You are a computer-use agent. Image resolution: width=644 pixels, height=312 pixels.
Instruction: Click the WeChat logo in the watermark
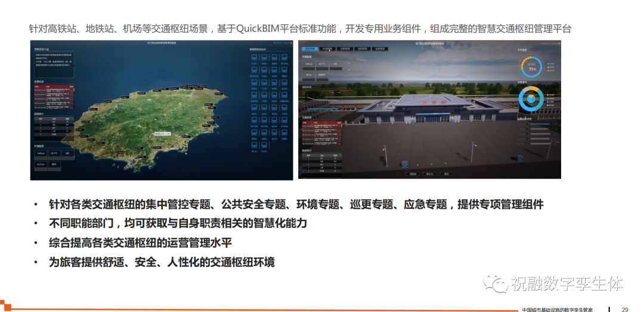495,283
